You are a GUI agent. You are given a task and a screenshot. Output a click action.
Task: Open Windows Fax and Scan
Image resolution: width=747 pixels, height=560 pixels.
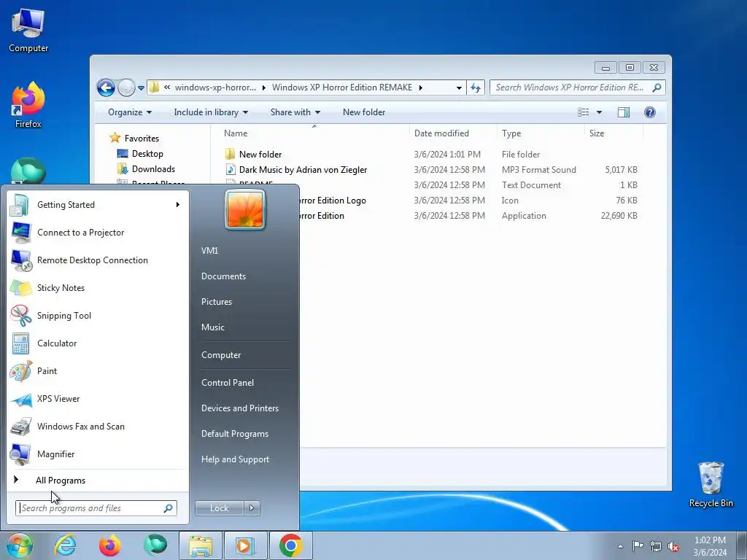coord(98,426)
